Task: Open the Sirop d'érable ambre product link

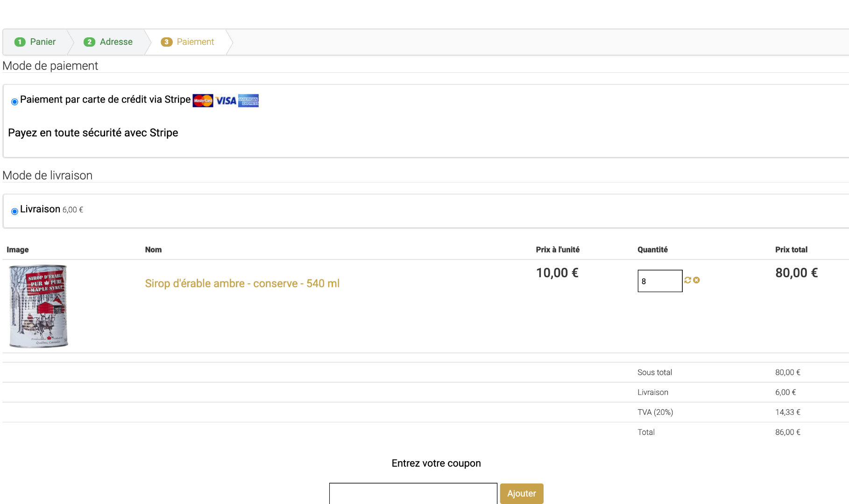Action: coord(242,283)
